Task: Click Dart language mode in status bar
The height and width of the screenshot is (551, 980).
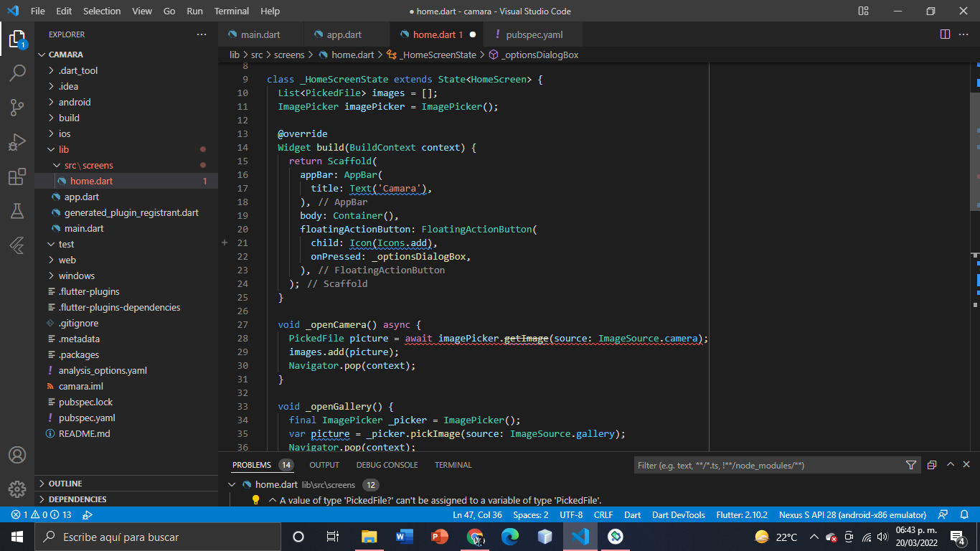Action: coord(633,514)
